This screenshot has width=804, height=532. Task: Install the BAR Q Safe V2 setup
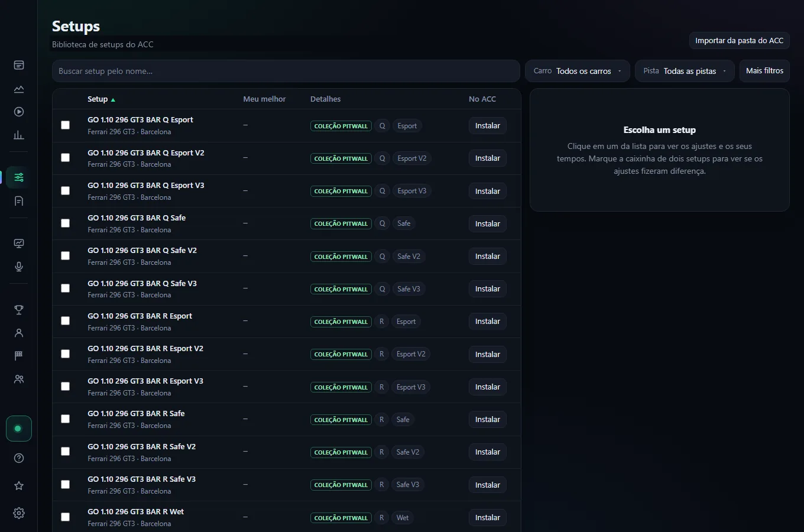click(488, 257)
